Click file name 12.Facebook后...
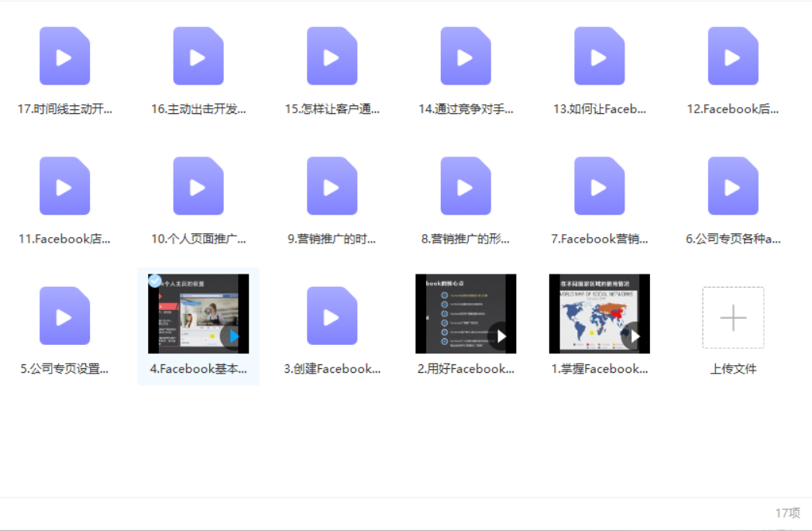 [x=733, y=109]
